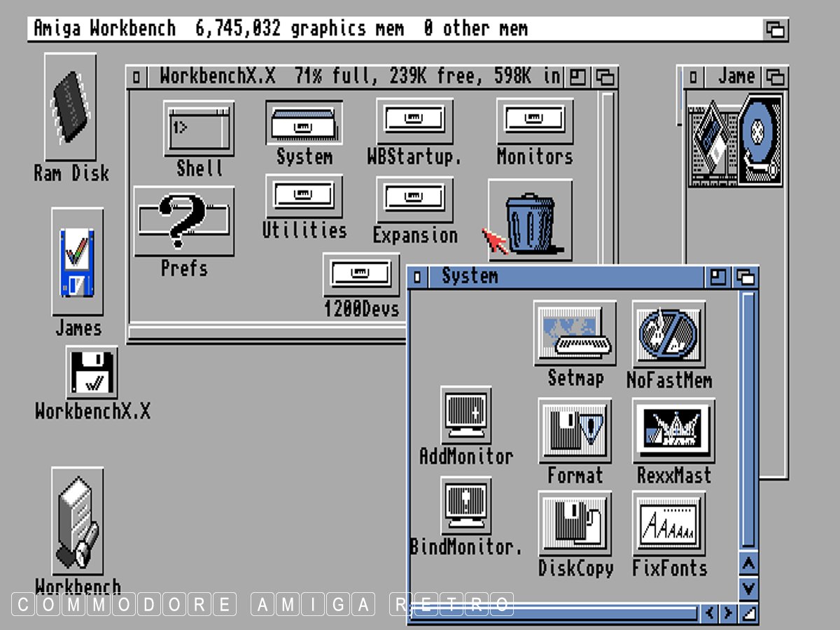The image size is (840, 630).
Task: Select the AddMonitor icon
Action: tap(466, 415)
